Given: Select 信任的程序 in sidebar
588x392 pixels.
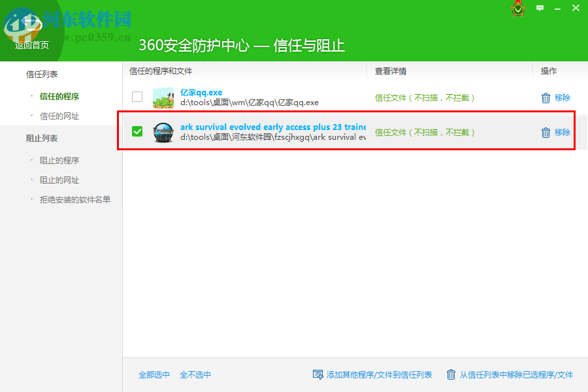Looking at the screenshot, I should coord(59,97).
